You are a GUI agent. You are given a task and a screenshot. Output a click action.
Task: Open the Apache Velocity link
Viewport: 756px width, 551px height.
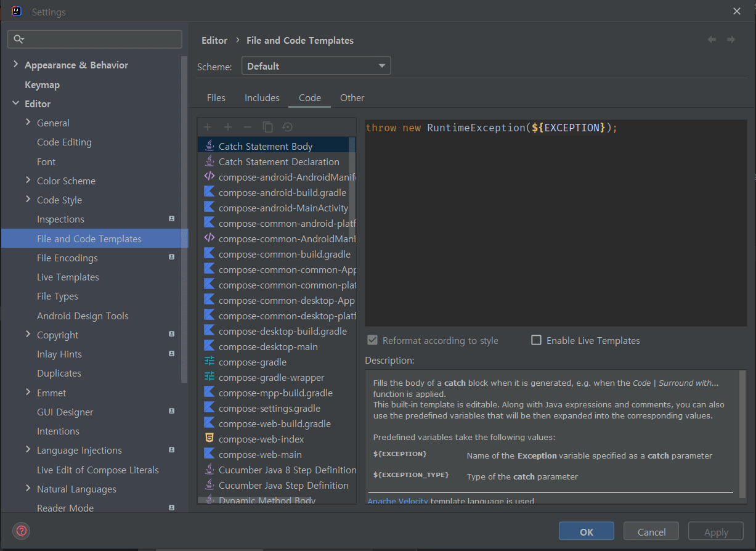[x=397, y=501]
